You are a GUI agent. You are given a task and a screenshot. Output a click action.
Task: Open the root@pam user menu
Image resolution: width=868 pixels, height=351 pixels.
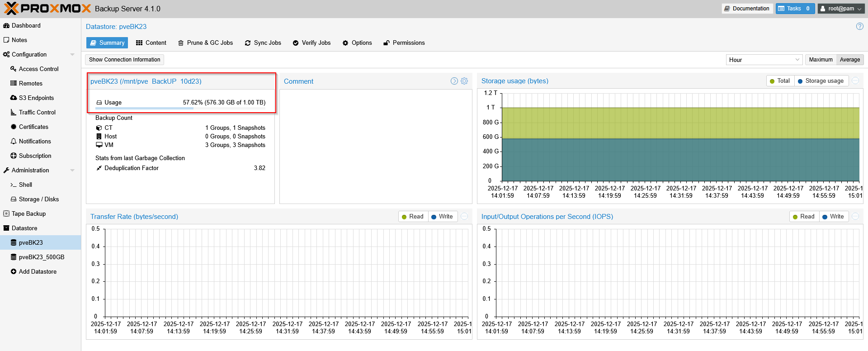click(841, 9)
